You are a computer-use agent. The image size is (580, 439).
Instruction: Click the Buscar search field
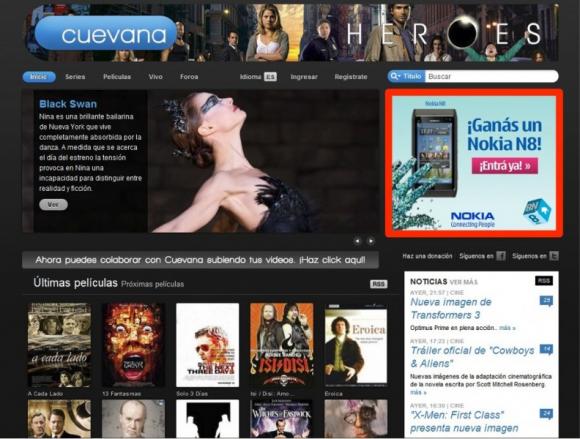point(491,77)
